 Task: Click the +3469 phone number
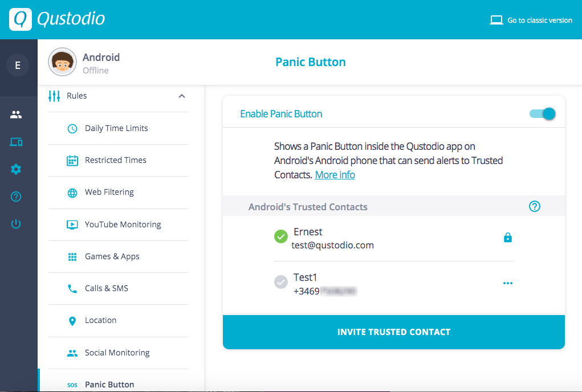(x=325, y=291)
